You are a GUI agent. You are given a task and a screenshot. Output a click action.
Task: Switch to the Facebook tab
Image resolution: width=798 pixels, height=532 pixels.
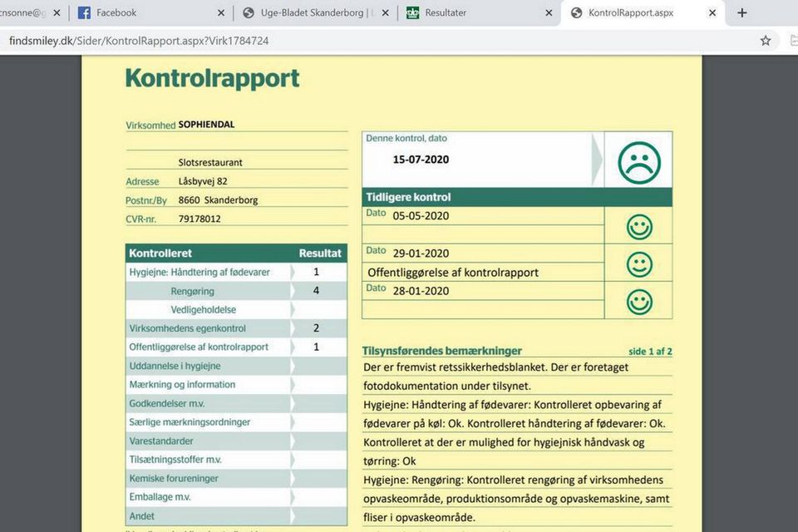click(x=151, y=12)
